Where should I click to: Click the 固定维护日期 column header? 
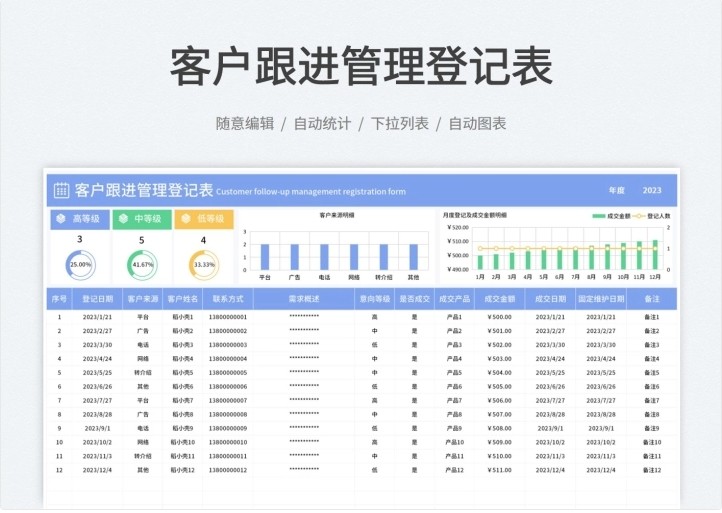[601, 299]
